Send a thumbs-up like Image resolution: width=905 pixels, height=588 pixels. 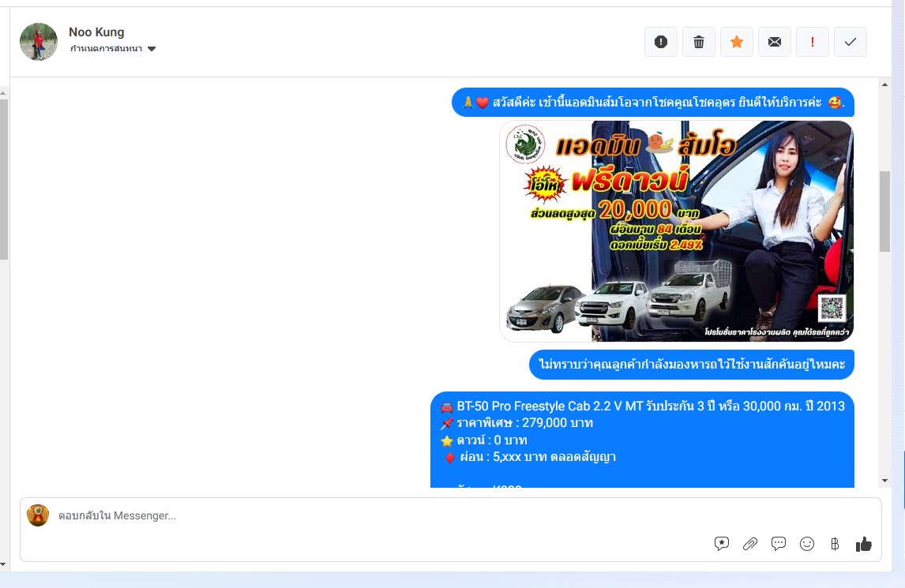[863, 544]
